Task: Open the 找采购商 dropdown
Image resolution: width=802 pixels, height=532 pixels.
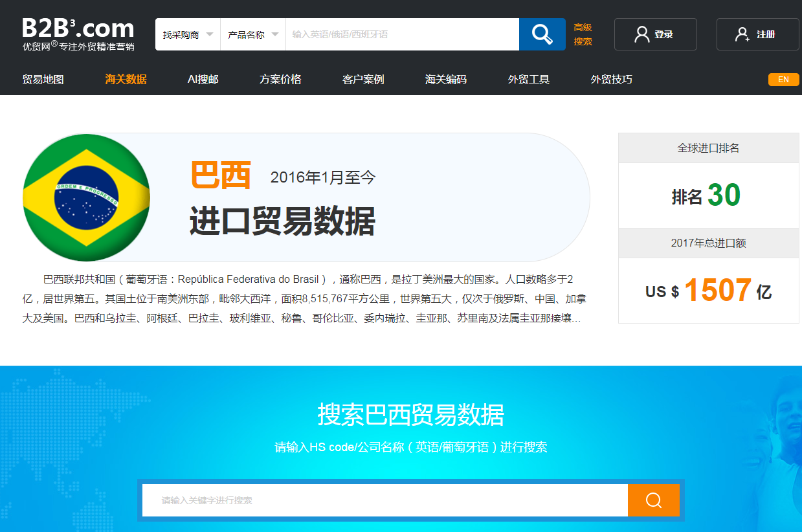Action: click(x=188, y=34)
